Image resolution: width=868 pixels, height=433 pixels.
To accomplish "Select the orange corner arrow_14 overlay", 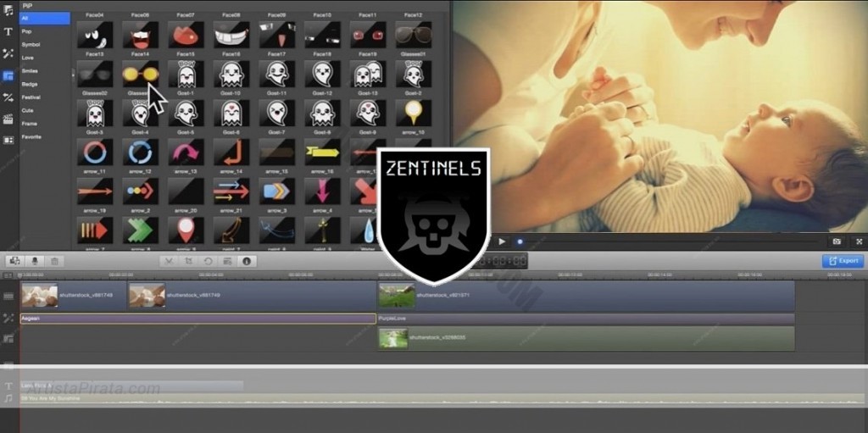I will pos(231,153).
